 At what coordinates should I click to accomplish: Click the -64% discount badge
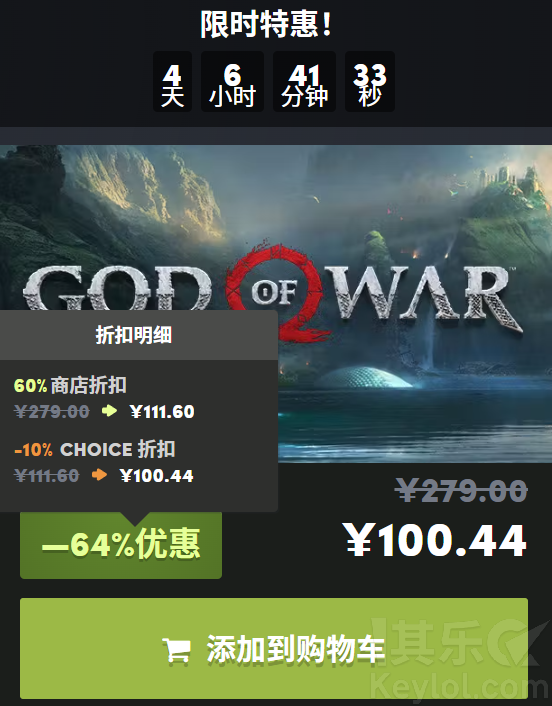click(x=121, y=545)
